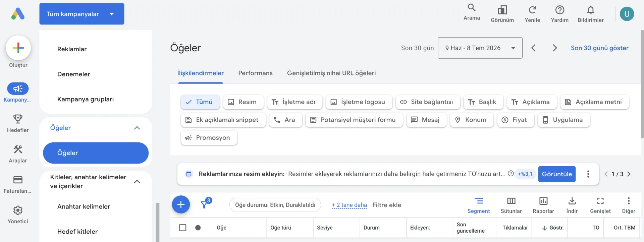644x242 pixels.
Task: Open Araçlar tools icon
Action: (18, 149)
